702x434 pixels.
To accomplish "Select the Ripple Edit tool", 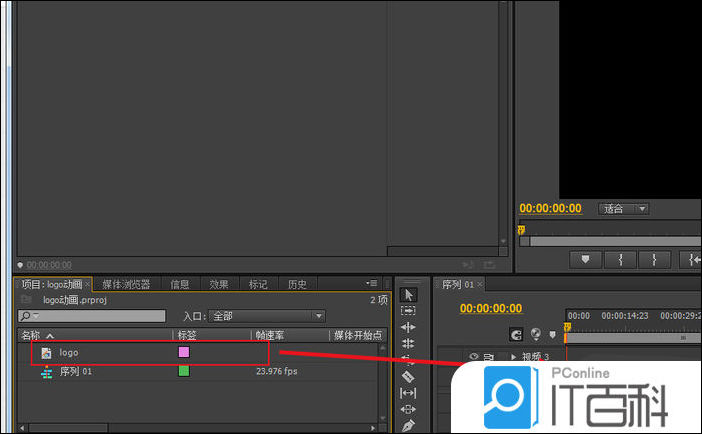I will [408, 327].
